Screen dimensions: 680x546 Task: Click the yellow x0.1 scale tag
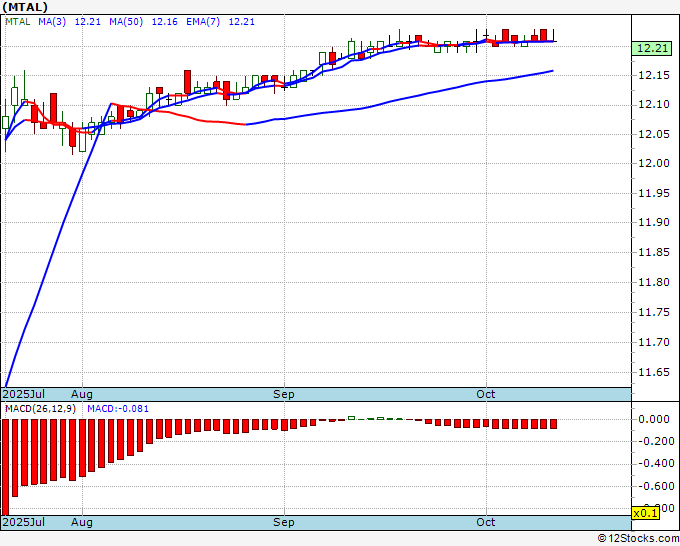click(646, 513)
